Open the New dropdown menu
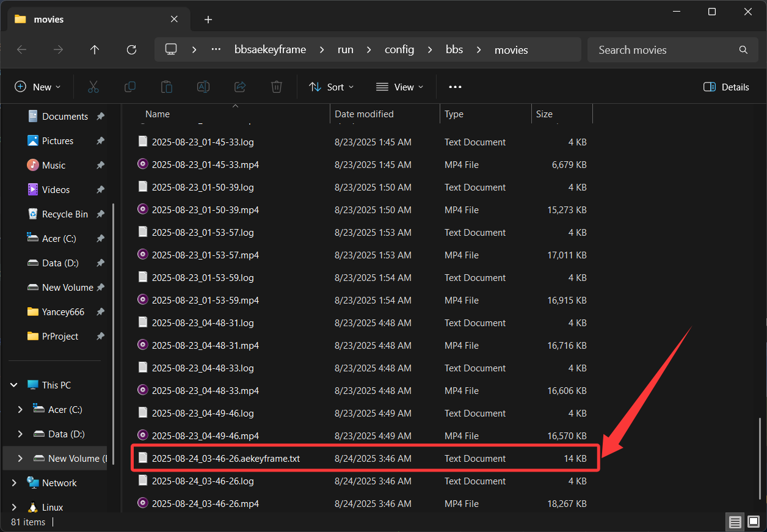Viewport: 767px width, 532px height. click(x=38, y=87)
